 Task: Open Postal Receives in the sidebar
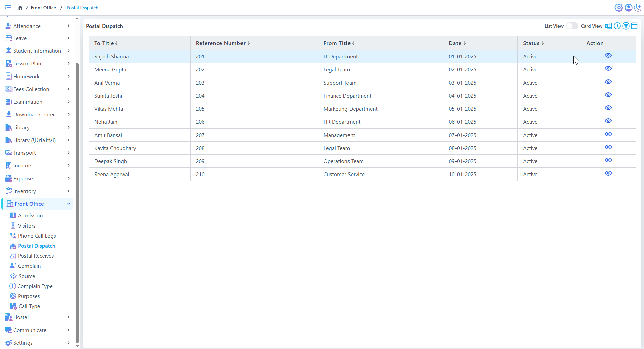pyautogui.click(x=36, y=256)
